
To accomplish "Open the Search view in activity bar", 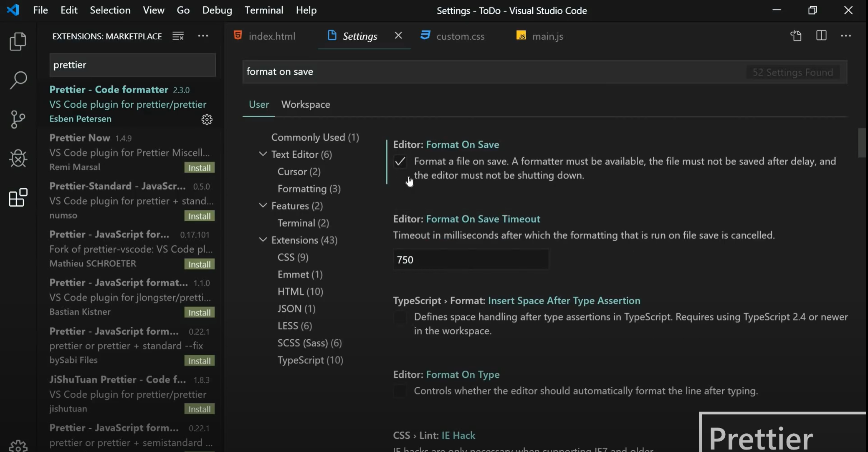I will [18, 80].
